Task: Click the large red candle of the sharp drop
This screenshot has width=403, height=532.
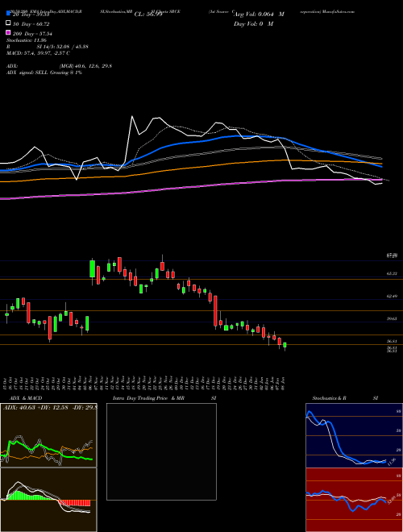Action: tap(215, 311)
